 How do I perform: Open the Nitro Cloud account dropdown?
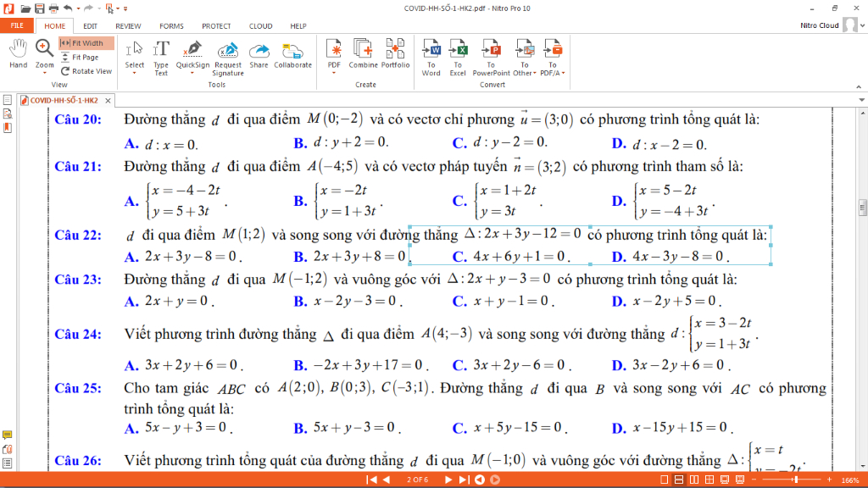862,25
